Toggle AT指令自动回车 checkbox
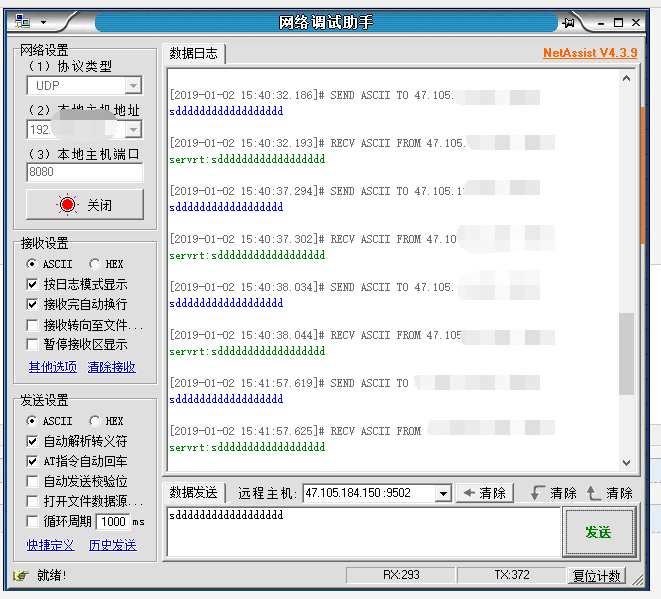Viewport: 661px width, 599px height. pos(32,461)
